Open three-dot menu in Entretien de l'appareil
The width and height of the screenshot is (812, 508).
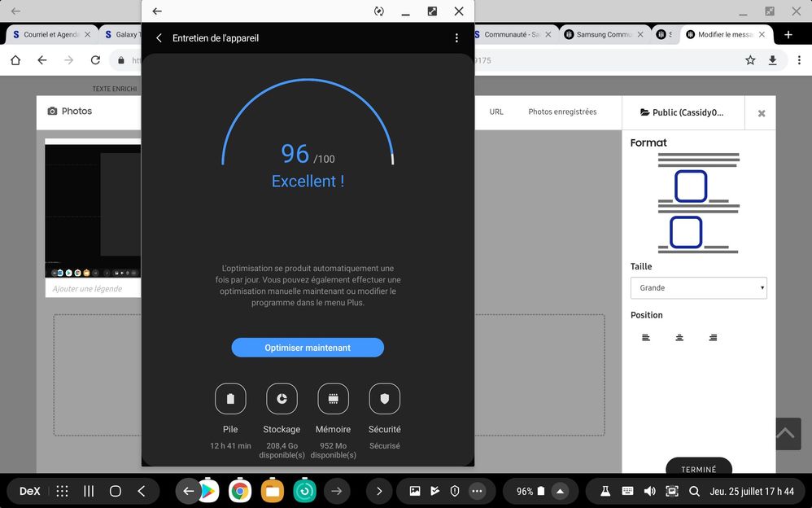[456, 37]
